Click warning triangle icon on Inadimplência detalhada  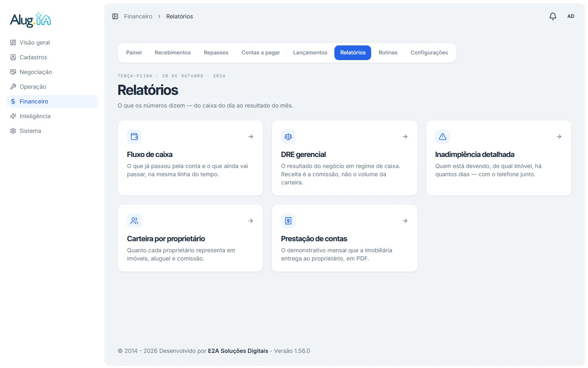[x=443, y=137]
